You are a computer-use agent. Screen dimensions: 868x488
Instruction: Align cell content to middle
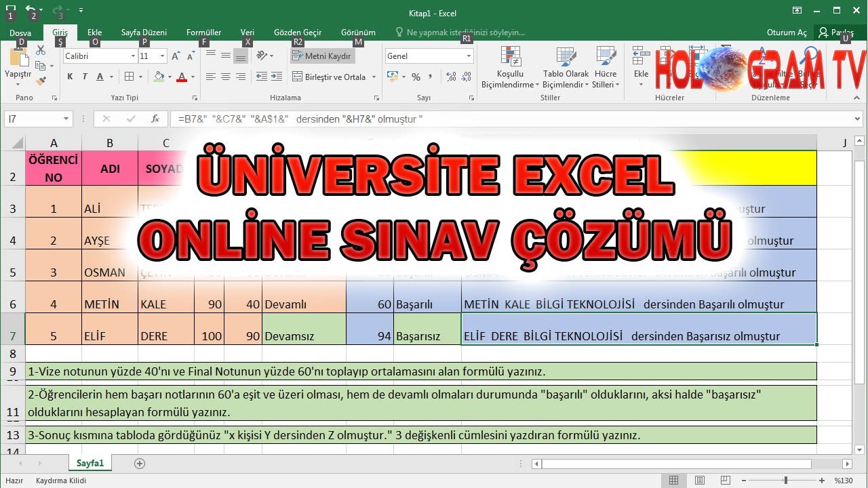(226, 56)
